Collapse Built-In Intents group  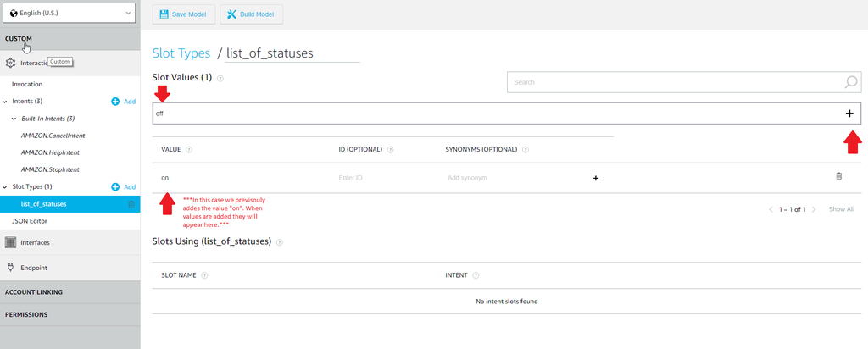coord(14,119)
